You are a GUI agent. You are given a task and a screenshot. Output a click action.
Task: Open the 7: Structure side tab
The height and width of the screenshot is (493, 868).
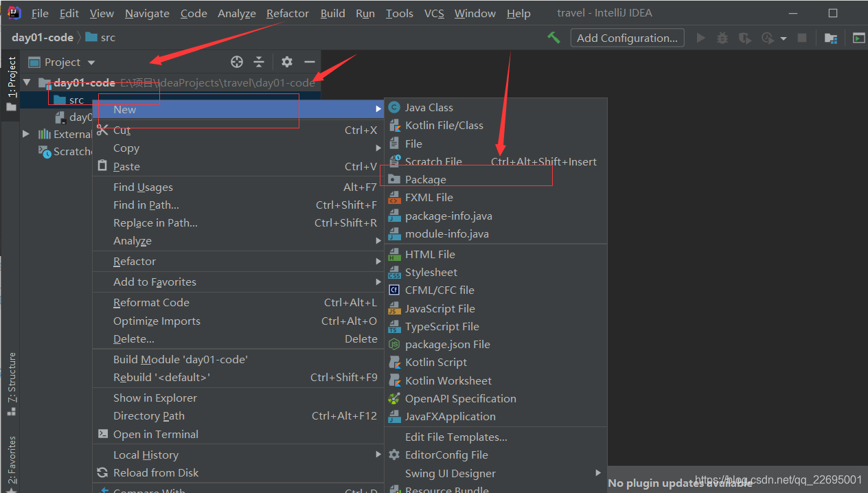pyautogui.click(x=11, y=385)
